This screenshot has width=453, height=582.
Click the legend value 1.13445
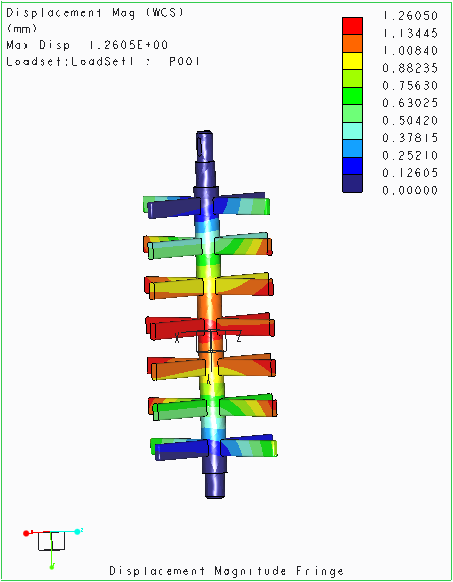(x=410, y=33)
